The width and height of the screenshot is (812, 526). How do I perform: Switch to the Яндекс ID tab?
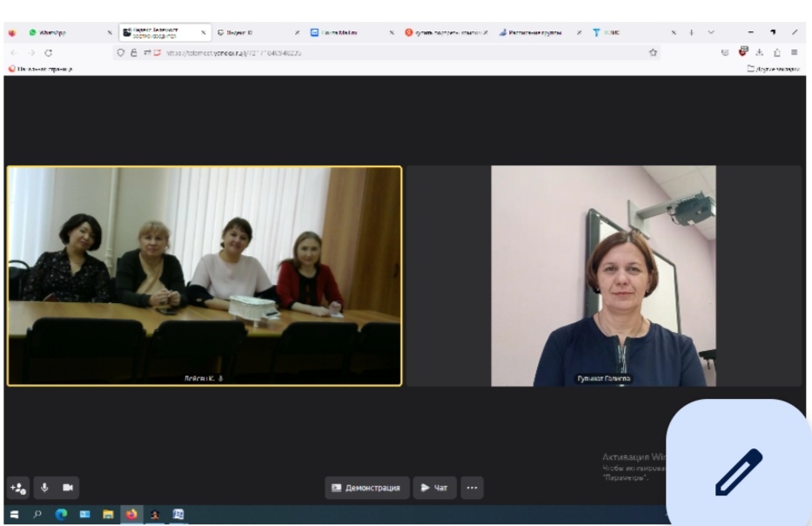(239, 32)
